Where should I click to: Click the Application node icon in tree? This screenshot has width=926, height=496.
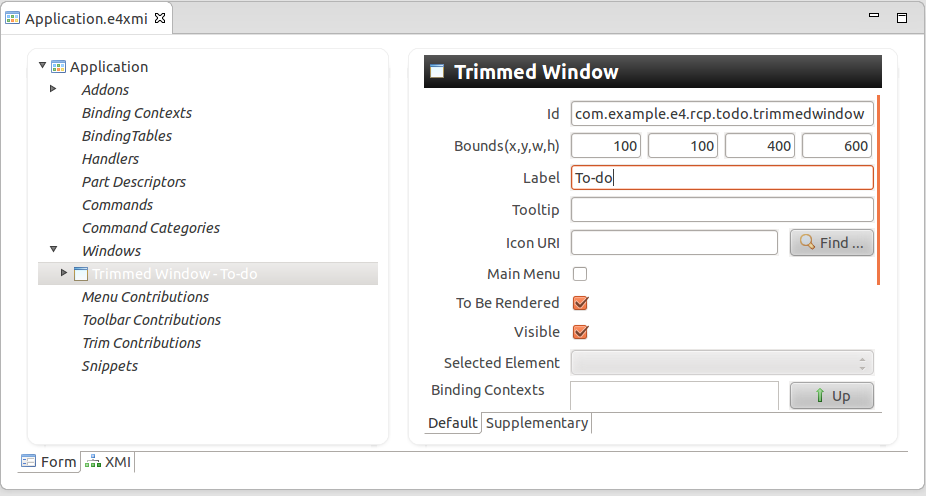click(58, 67)
